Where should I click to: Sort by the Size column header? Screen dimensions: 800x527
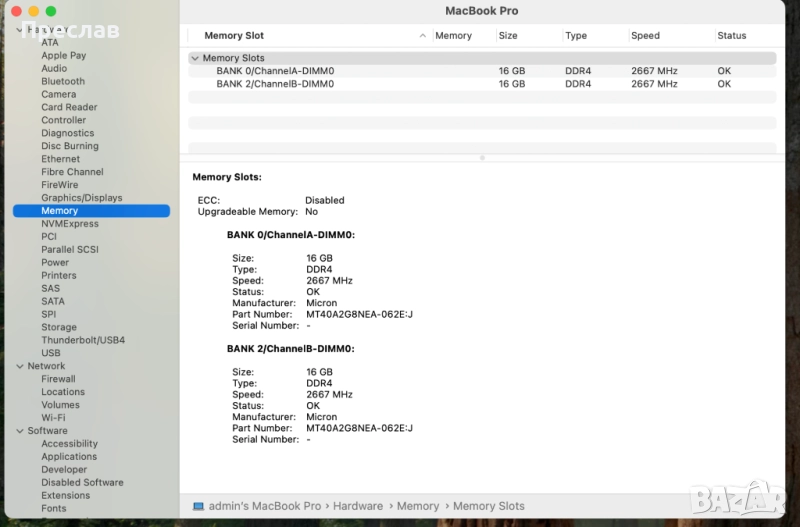[x=508, y=36]
